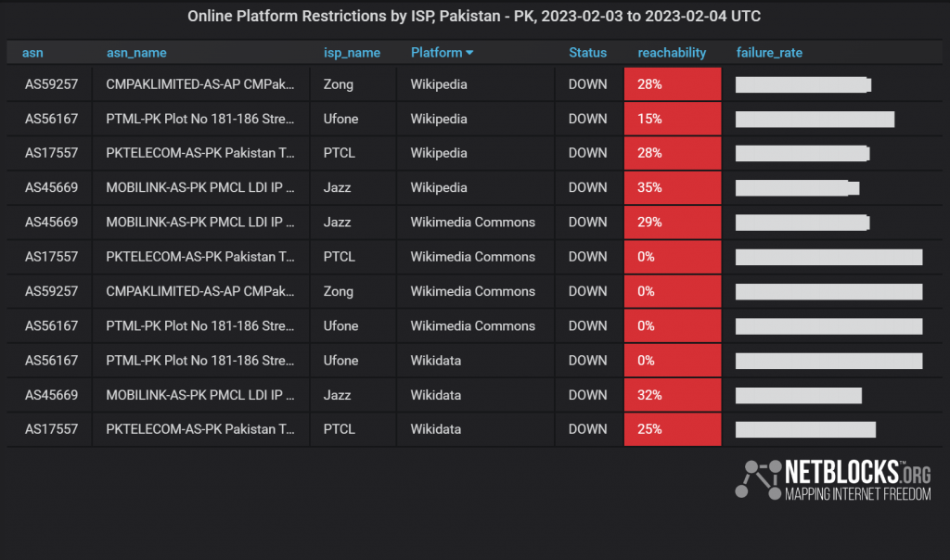950x560 pixels.
Task: Click Wikimedia Commons cell in Zong row
Action: pyautogui.click(x=472, y=291)
